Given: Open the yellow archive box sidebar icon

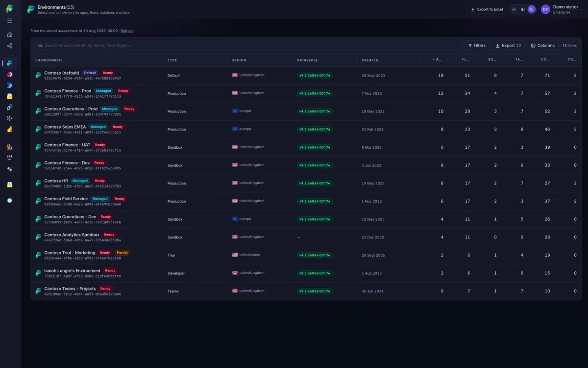Looking at the screenshot, I should (x=9, y=96).
